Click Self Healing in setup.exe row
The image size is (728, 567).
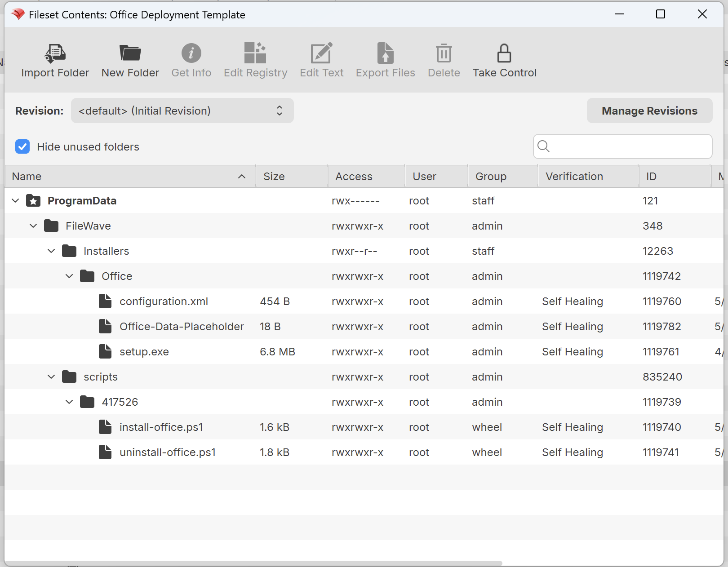573,352
